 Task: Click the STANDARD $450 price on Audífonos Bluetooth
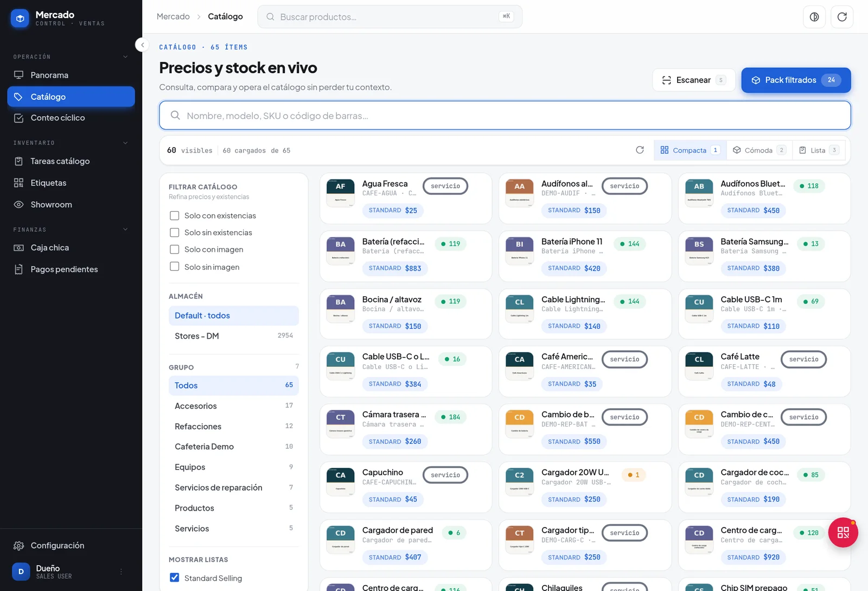(754, 211)
